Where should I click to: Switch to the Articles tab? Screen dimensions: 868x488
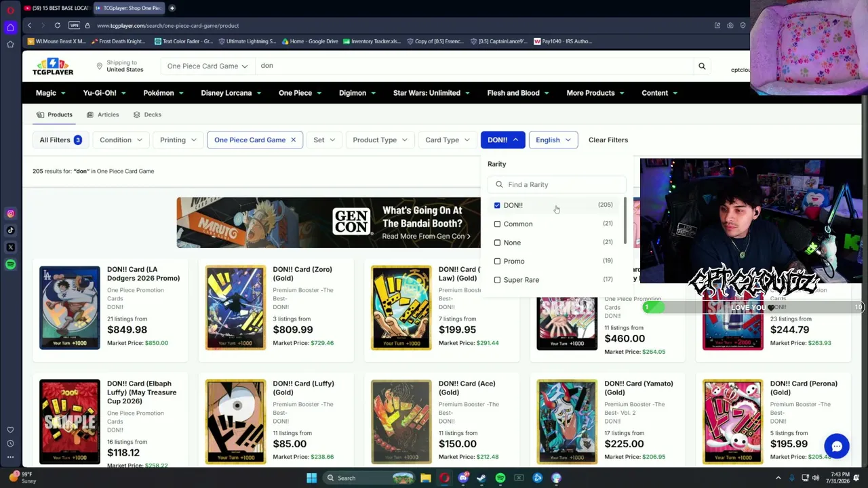(x=102, y=115)
